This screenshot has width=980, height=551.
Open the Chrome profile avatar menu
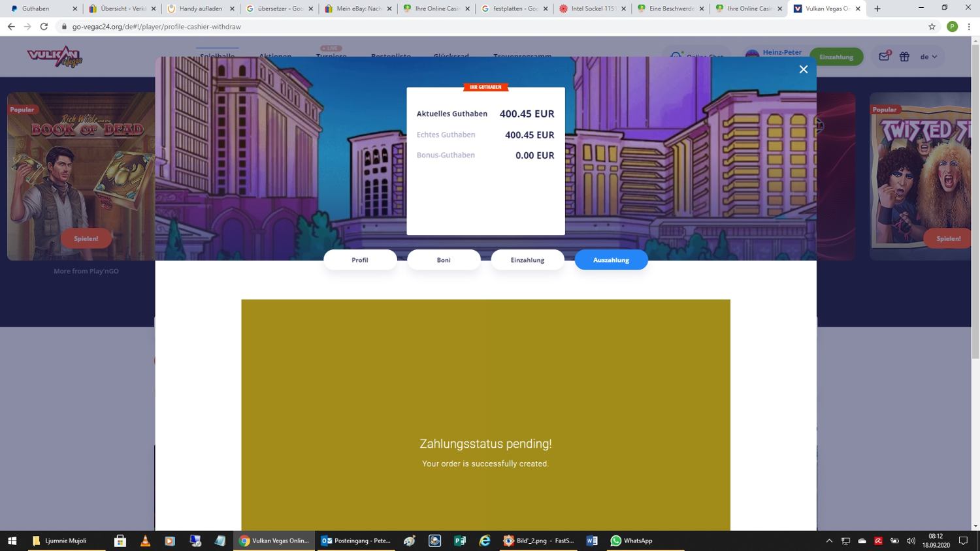point(952,27)
